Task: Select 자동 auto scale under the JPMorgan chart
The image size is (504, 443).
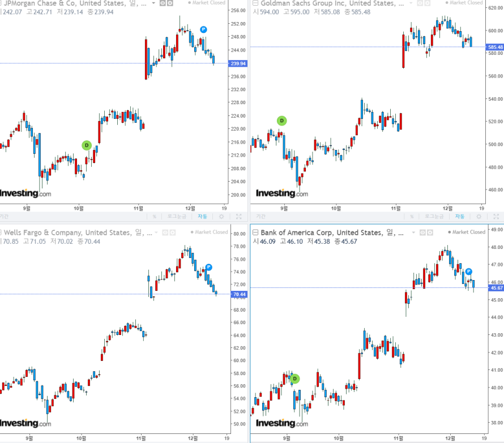Action: pyautogui.click(x=202, y=216)
